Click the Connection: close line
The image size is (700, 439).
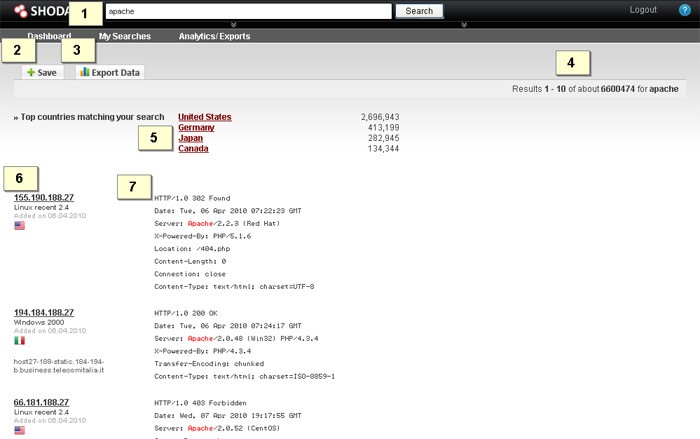(190, 274)
